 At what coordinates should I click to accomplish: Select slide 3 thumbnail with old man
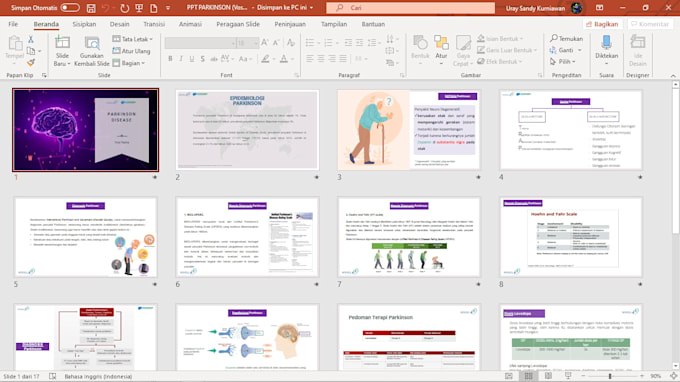[x=409, y=130]
